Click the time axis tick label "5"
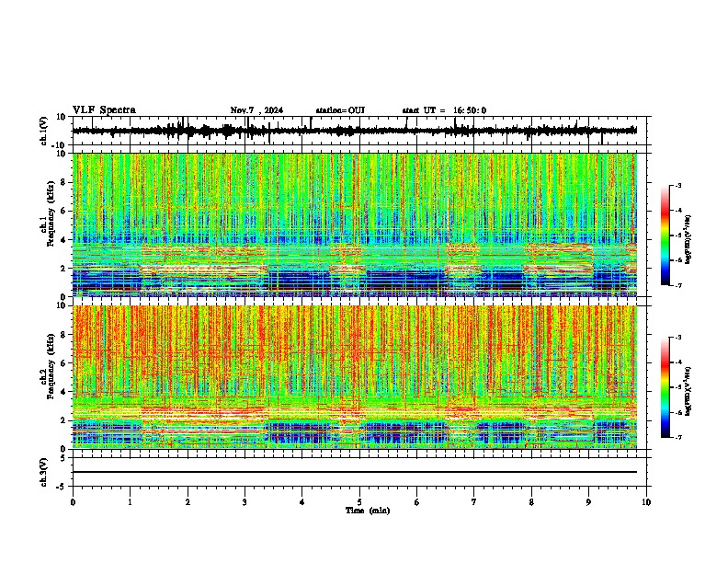 click(359, 502)
